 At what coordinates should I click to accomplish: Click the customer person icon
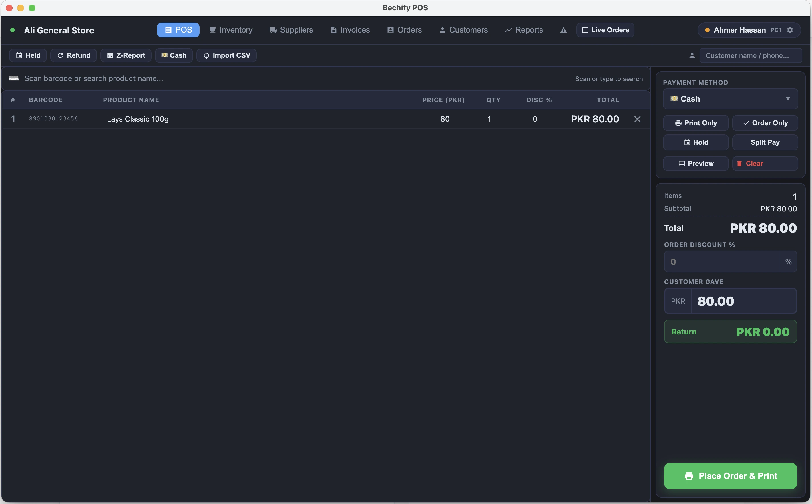tap(692, 55)
